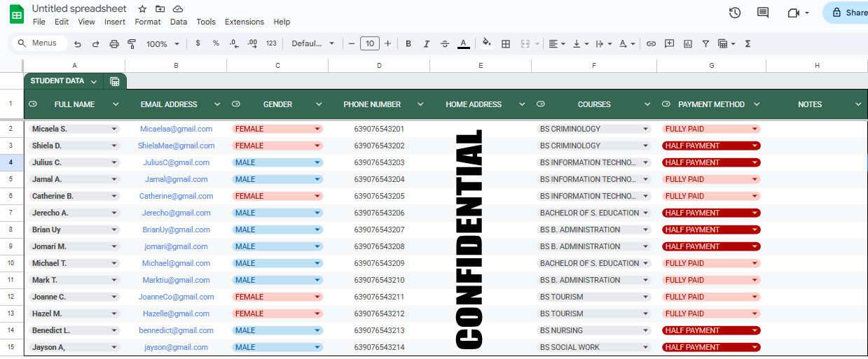Open the functions sigma menu

pyautogui.click(x=748, y=43)
